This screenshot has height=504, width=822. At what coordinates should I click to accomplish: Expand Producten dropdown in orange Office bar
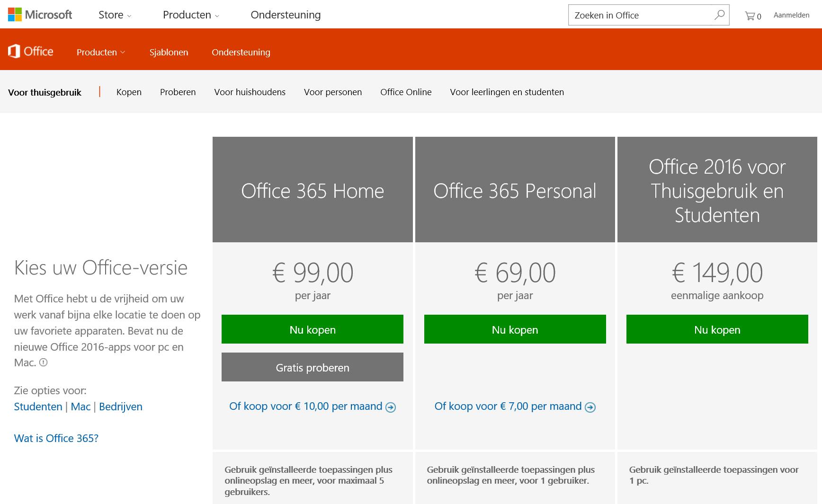coord(100,52)
